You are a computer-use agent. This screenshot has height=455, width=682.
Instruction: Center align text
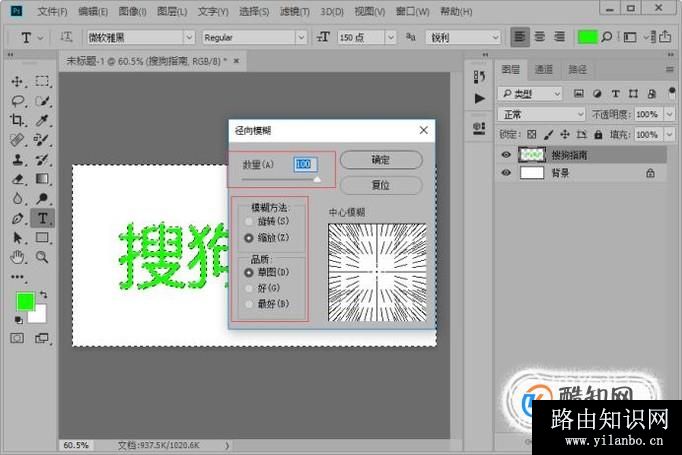(539, 37)
